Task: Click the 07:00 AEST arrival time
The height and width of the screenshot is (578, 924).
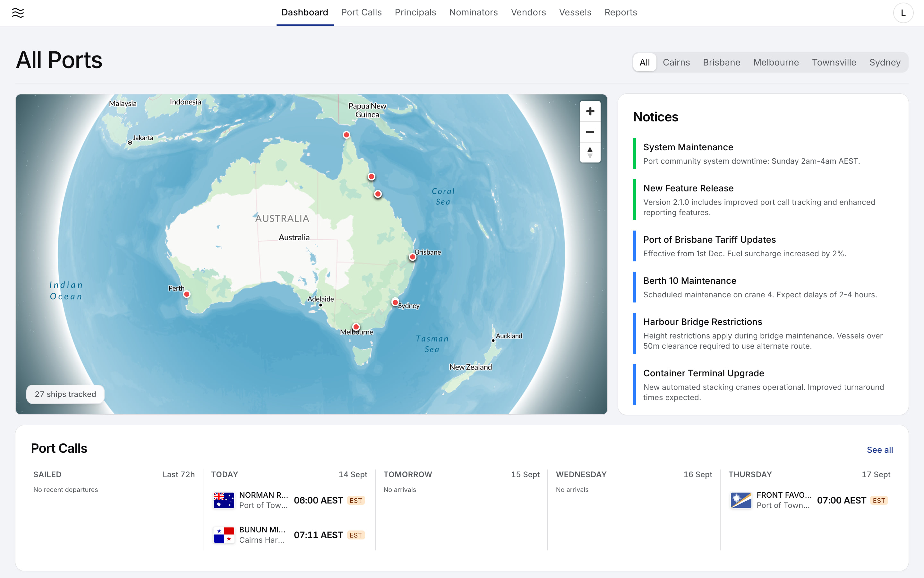Action: tap(842, 500)
